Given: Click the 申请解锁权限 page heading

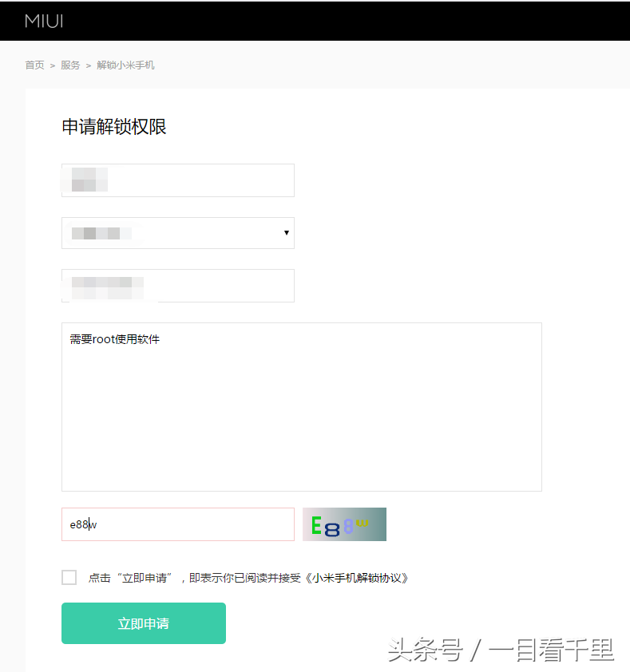Looking at the screenshot, I should [x=114, y=127].
